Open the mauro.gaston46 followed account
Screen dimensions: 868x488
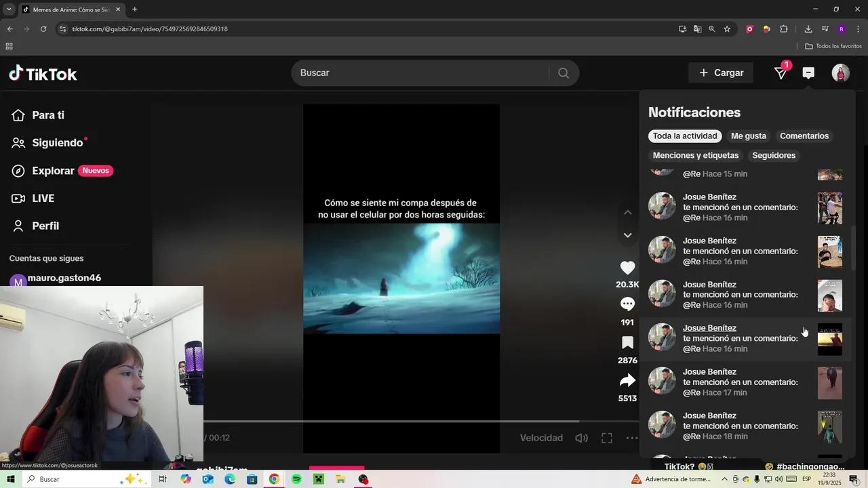pos(64,278)
